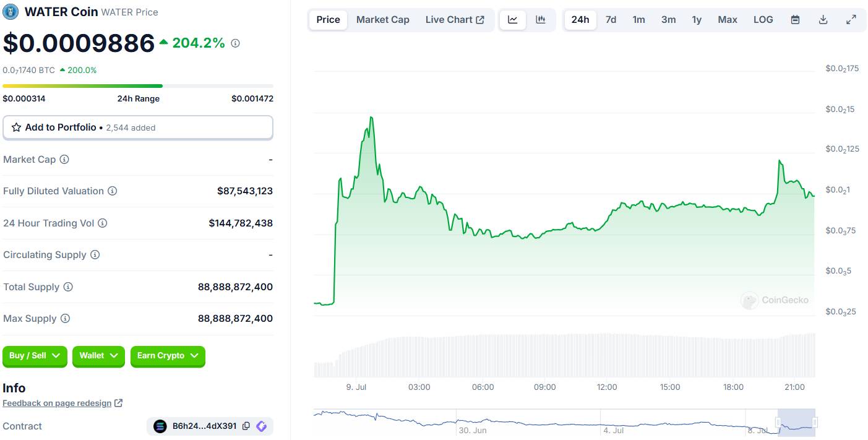
Task: Open the Wallet dropdown
Action: [98, 356]
